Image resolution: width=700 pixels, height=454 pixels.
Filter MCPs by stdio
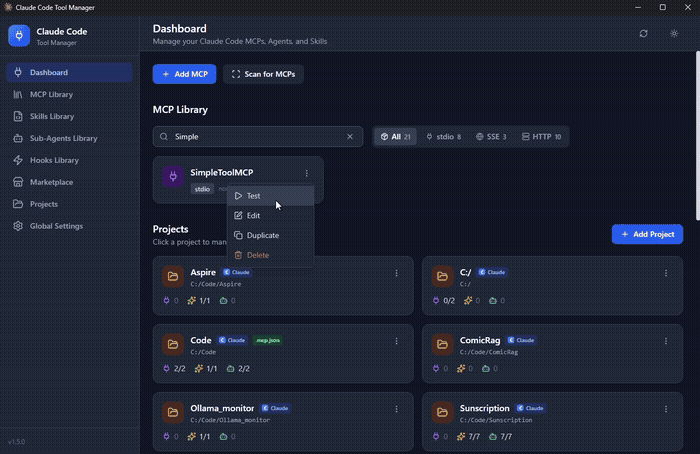[444, 137]
